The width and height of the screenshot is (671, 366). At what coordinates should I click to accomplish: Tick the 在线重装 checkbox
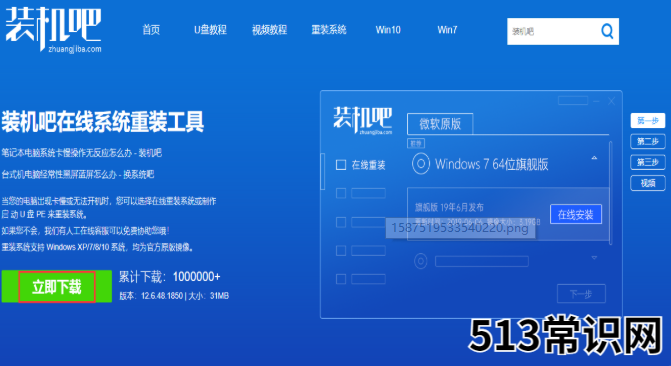[341, 165]
